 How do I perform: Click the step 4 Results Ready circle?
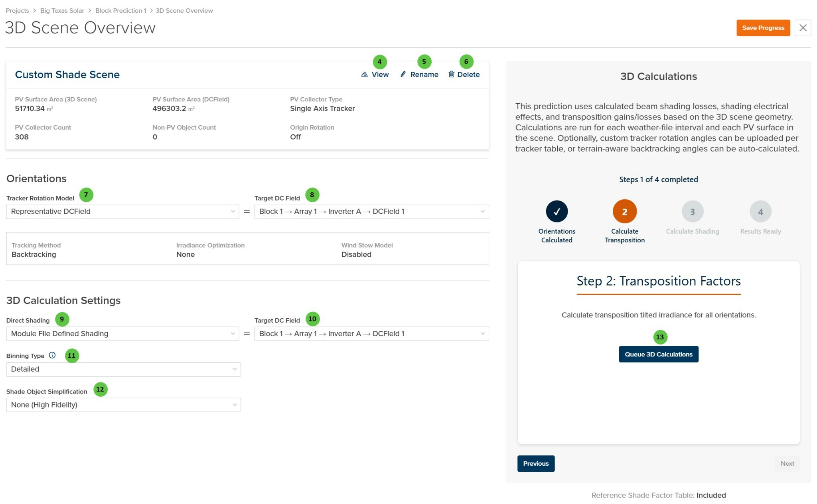click(x=760, y=211)
